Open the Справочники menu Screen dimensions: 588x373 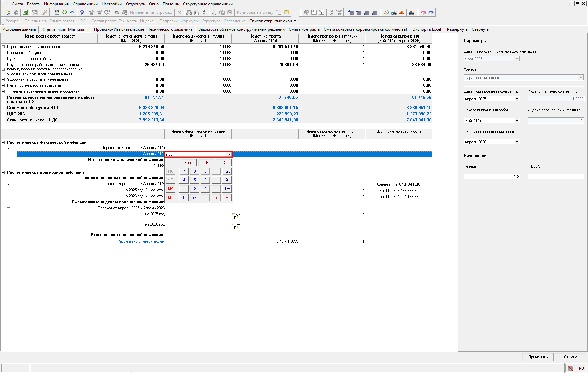[85, 4]
